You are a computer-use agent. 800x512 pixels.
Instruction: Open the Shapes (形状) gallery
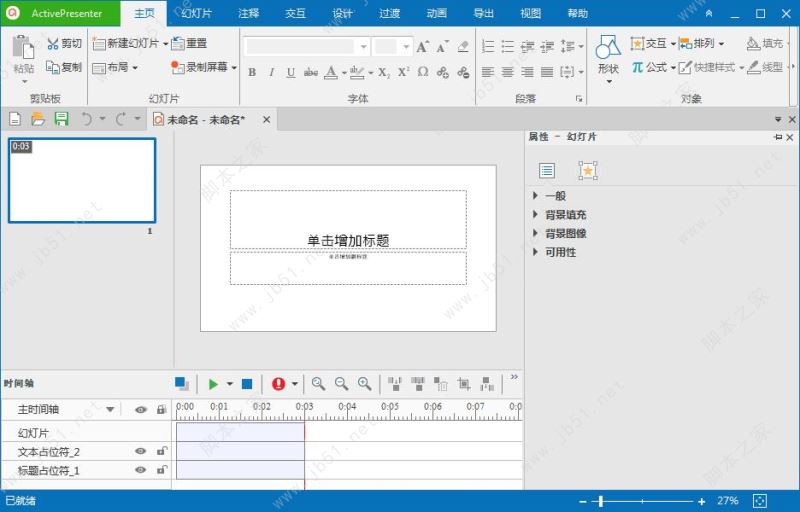tap(608, 58)
